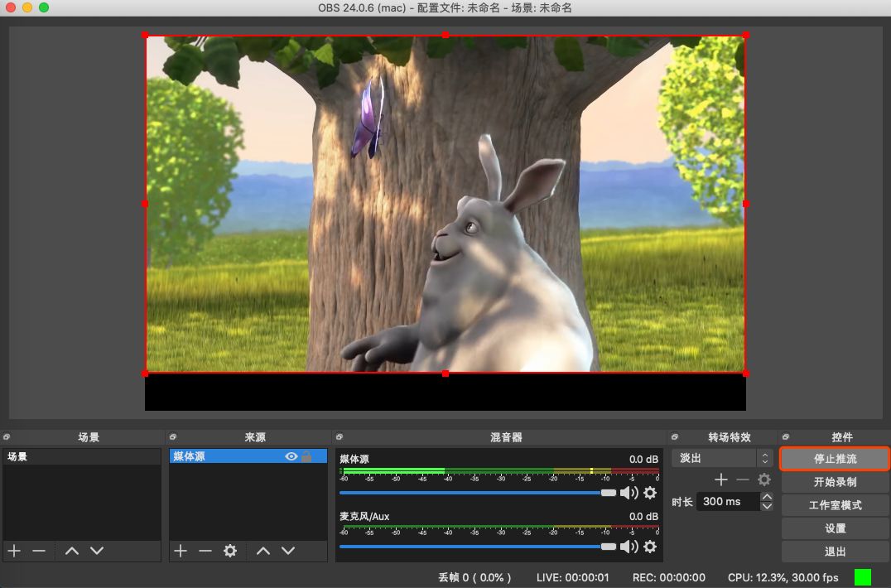Increase duration with stepper up arrow
The width and height of the screenshot is (891, 588).
[x=767, y=497]
